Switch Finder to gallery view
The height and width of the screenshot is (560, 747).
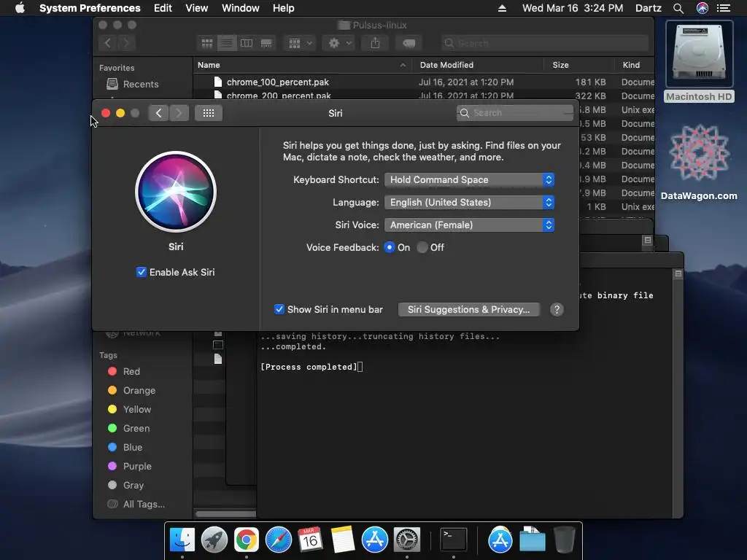click(x=266, y=43)
